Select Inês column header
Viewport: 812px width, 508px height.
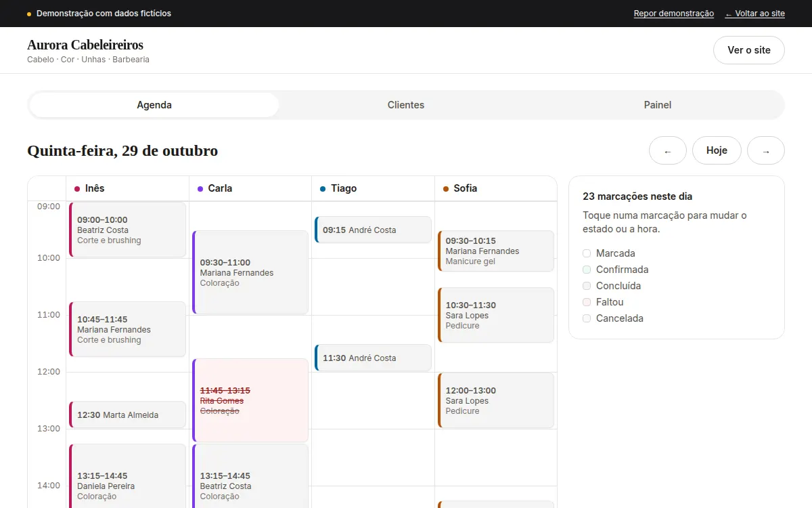[127, 188]
